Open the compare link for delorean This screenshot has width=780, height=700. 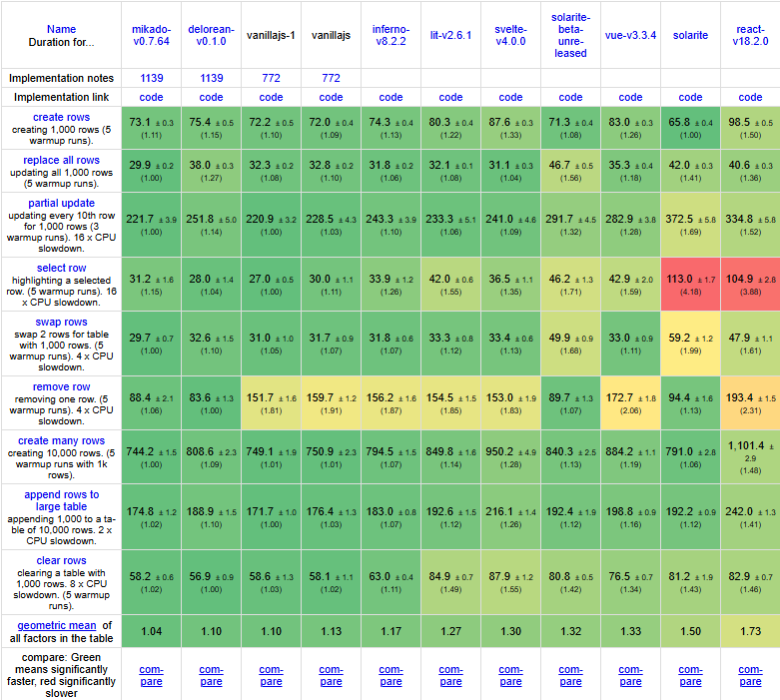point(211,676)
